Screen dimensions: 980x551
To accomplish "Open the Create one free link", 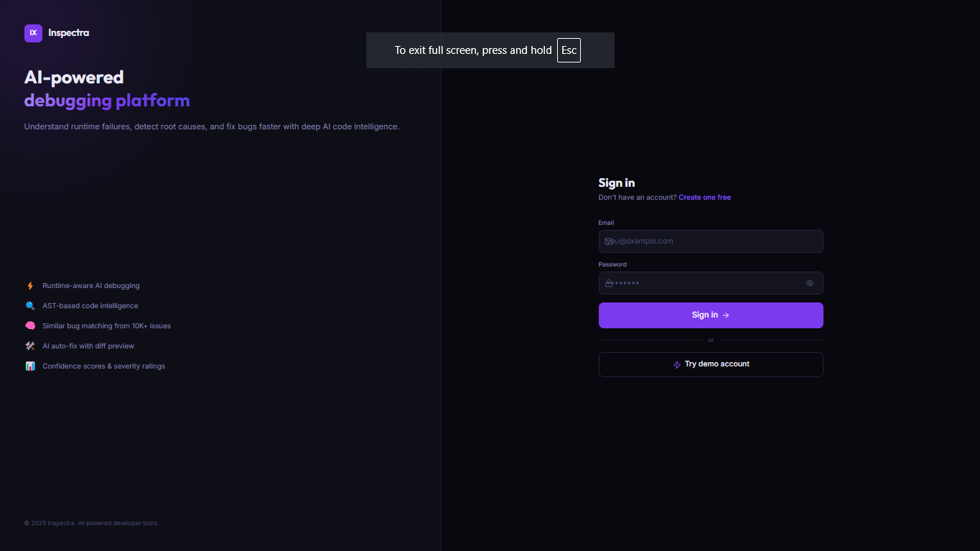I will [x=704, y=198].
